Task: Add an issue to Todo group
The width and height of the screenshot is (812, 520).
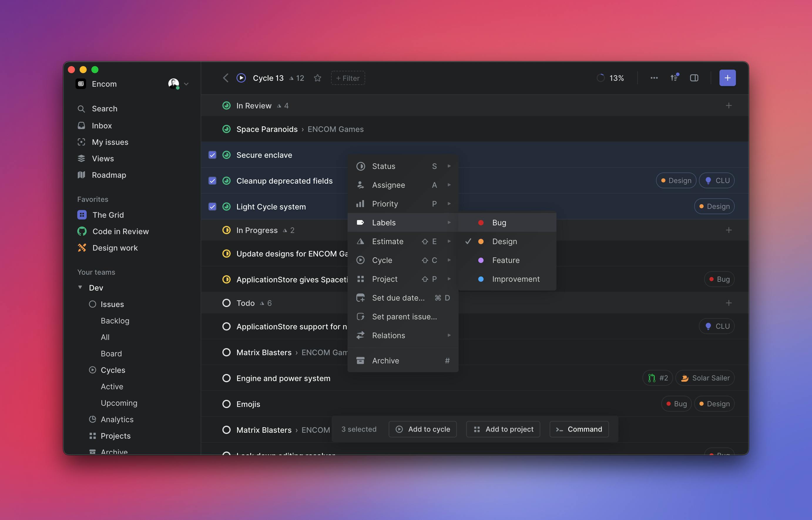Action: tap(729, 303)
